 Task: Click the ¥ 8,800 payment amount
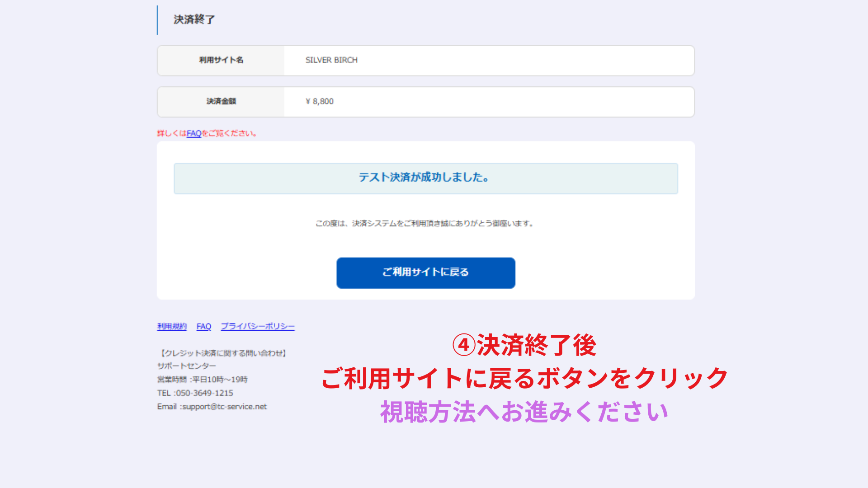pos(320,102)
